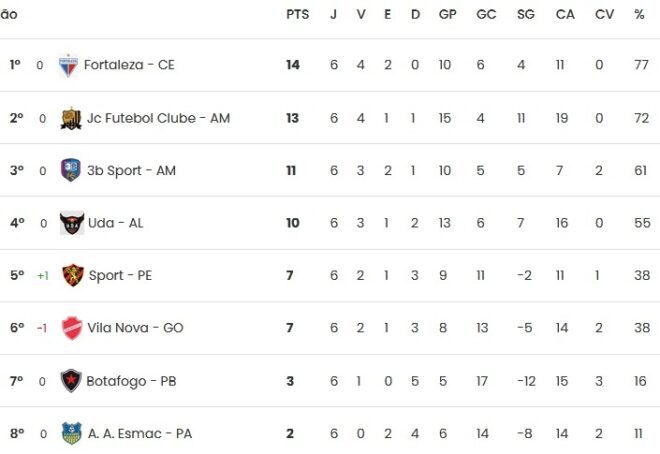Click the % column header
This screenshot has height=454, width=660.
pos(639,15)
